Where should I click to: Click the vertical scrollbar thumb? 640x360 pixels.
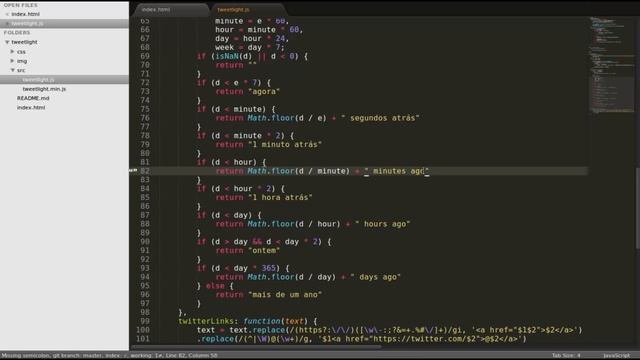[x=638, y=208]
